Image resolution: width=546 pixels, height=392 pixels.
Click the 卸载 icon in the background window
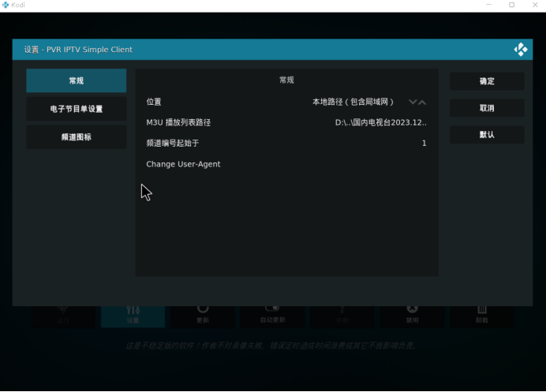482,315
